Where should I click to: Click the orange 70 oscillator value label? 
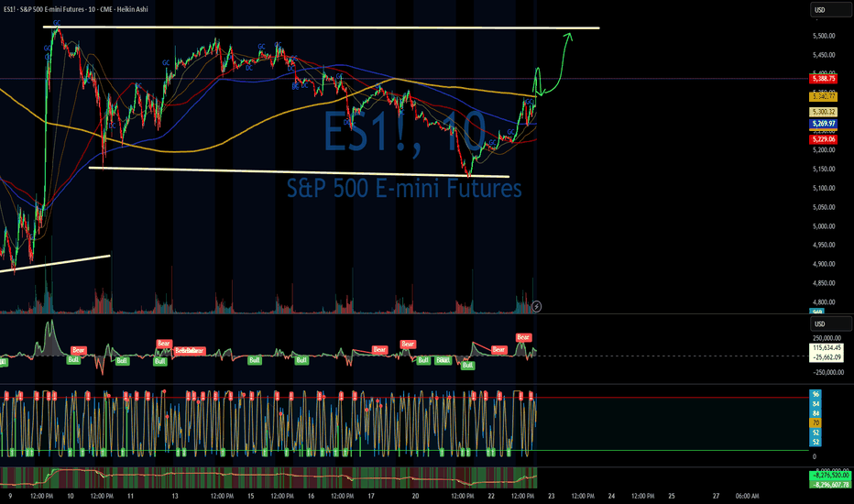[816, 422]
